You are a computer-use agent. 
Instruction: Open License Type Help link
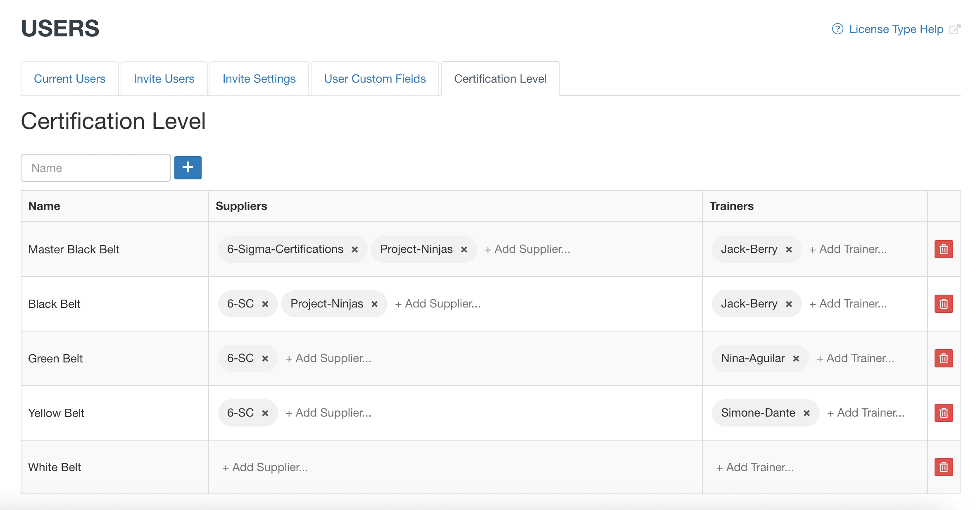tap(896, 29)
